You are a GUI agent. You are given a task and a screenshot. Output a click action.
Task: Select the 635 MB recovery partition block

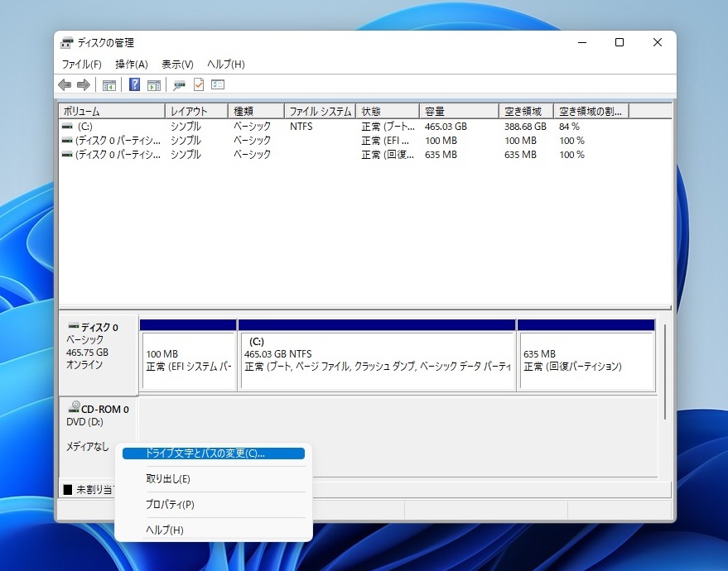point(586,355)
